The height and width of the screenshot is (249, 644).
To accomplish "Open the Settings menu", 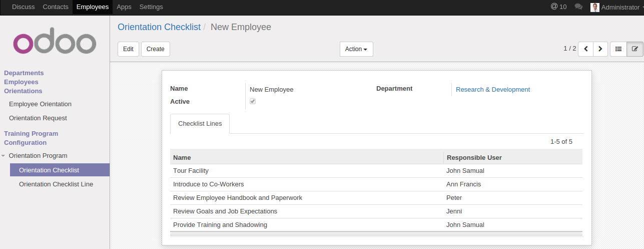I will (x=151, y=7).
